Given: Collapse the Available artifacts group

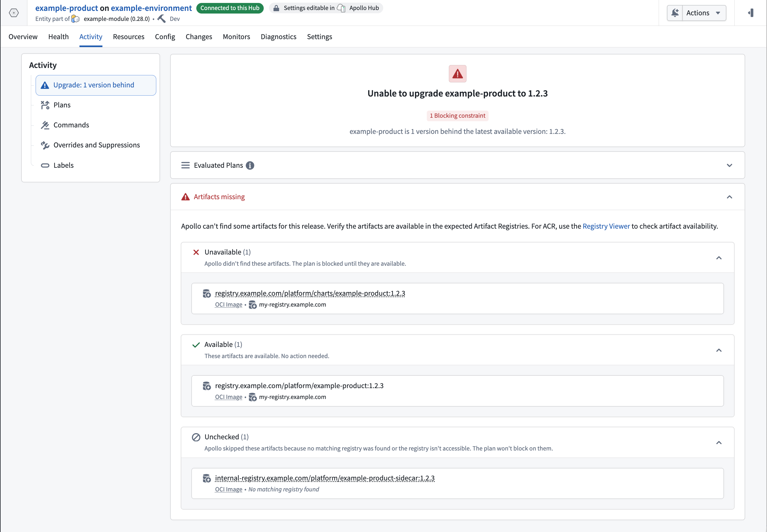Looking at the screenshot, I should tap(719, 350).
